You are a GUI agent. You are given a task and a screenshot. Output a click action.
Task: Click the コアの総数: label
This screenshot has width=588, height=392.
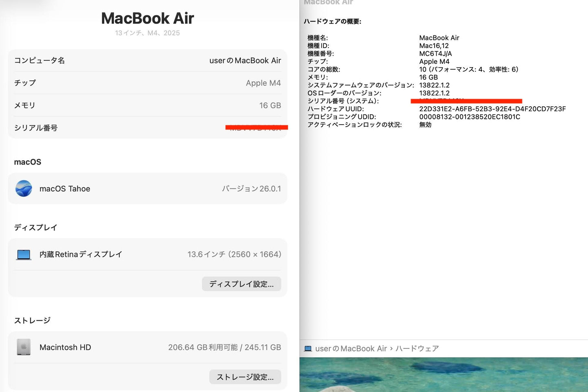coord(324,70)
